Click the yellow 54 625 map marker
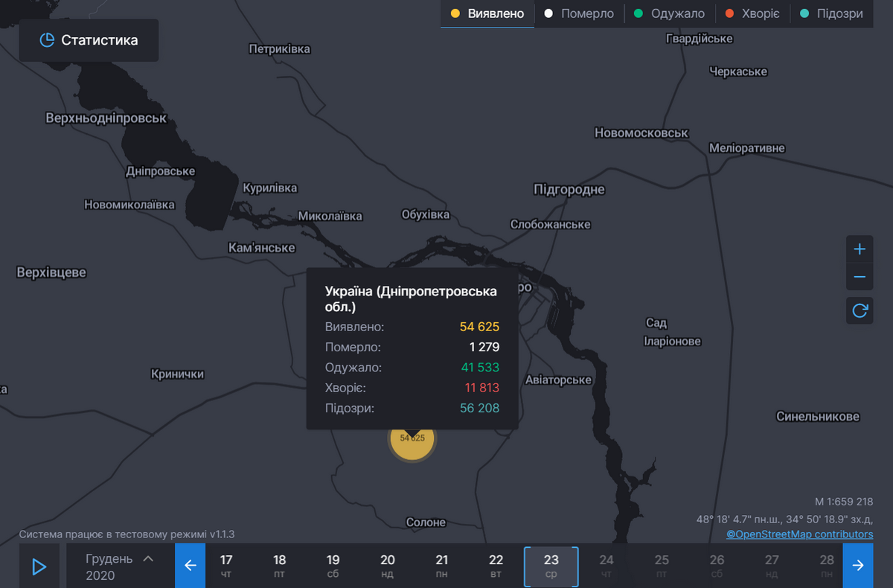The width and height of the screenshot is (893, 588). tap(412, 439)
